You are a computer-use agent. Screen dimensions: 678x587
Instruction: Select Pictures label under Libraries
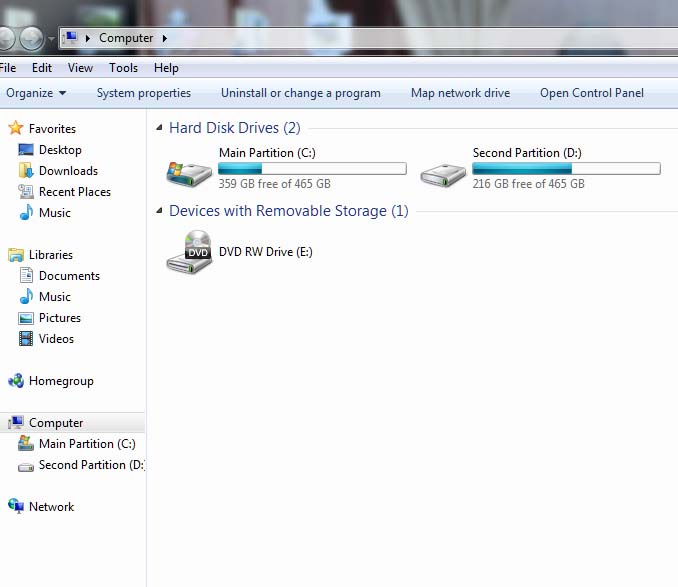pos(60,318)
